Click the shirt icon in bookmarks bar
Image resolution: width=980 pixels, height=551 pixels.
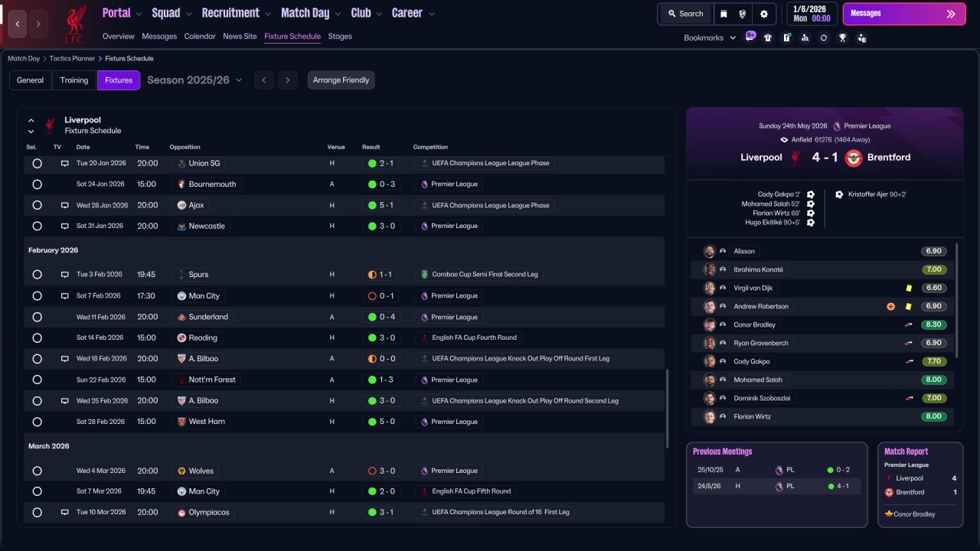pyautogui.click(x=768, y=37)
